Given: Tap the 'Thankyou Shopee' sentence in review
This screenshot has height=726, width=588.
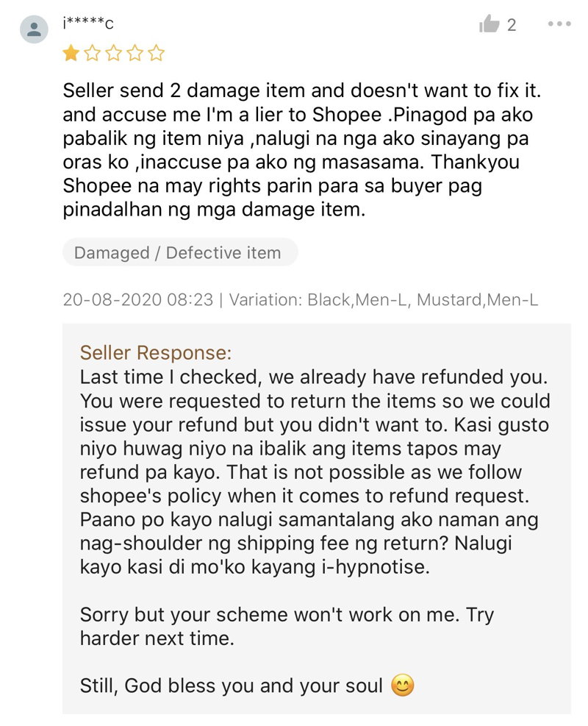Looking at the screenshot, I should tap(292, 185).
